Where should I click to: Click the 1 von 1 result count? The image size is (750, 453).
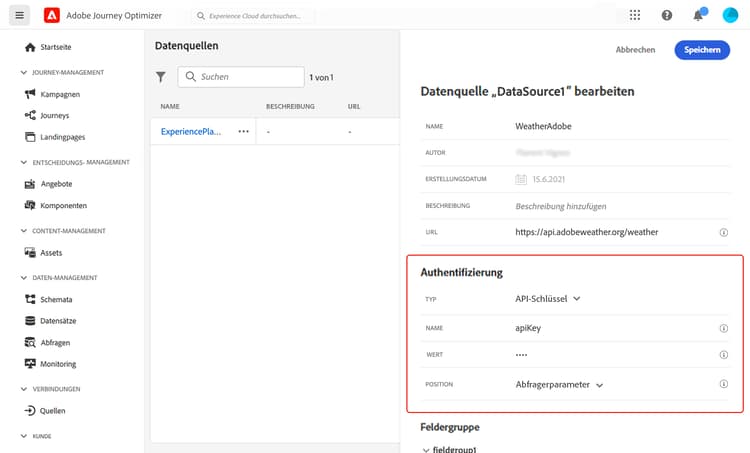point(321,77)
